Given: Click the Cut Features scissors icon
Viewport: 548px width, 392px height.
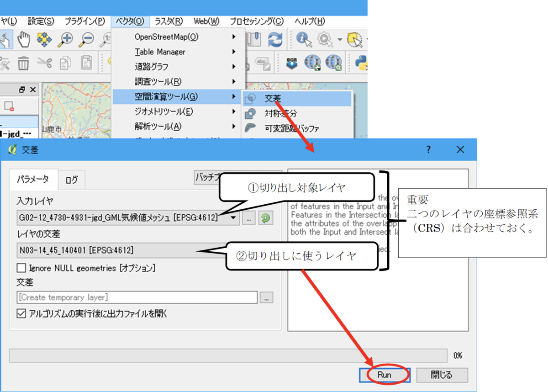Looking at the screenshot, I should 44,62.
